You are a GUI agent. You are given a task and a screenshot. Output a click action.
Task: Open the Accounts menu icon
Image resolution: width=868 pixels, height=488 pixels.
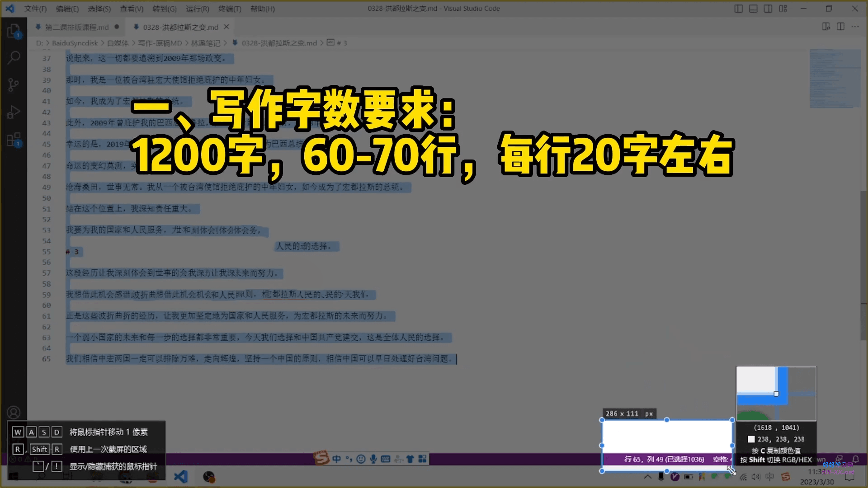coord(14,413)
